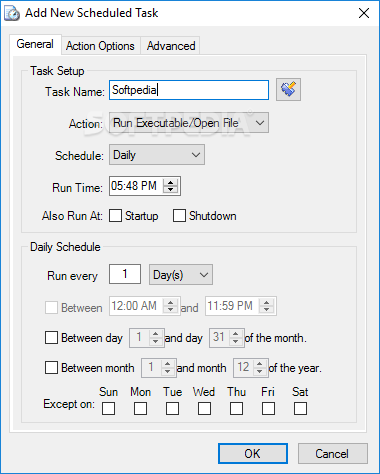
Task: Switch to the Advanced tab
Action: [171, 46]
